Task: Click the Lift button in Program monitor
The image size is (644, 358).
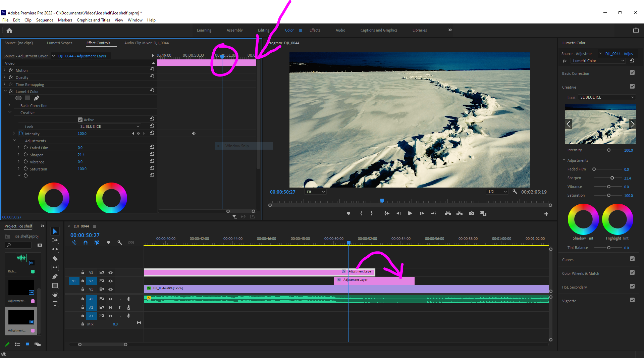Action: [448, 213]
